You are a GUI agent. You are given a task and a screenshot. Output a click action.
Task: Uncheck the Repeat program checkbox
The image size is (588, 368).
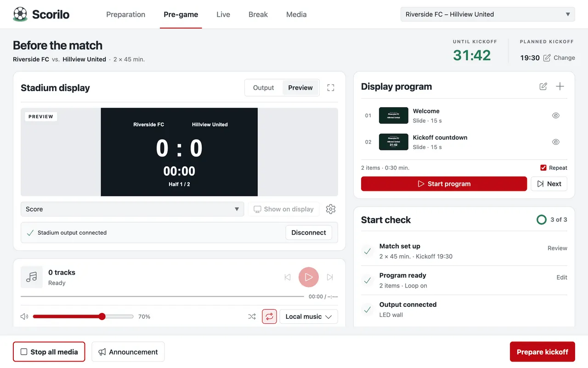point(543,168)
